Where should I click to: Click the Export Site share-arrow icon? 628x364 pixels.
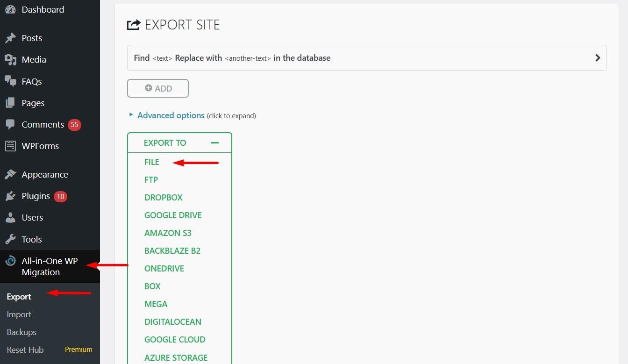point(134,25)
